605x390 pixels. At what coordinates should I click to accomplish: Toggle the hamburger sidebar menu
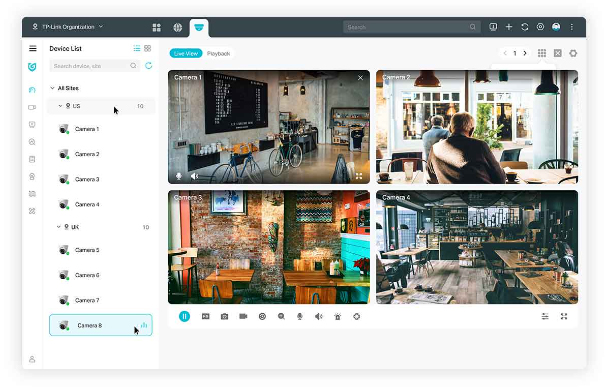coord(33,48)
